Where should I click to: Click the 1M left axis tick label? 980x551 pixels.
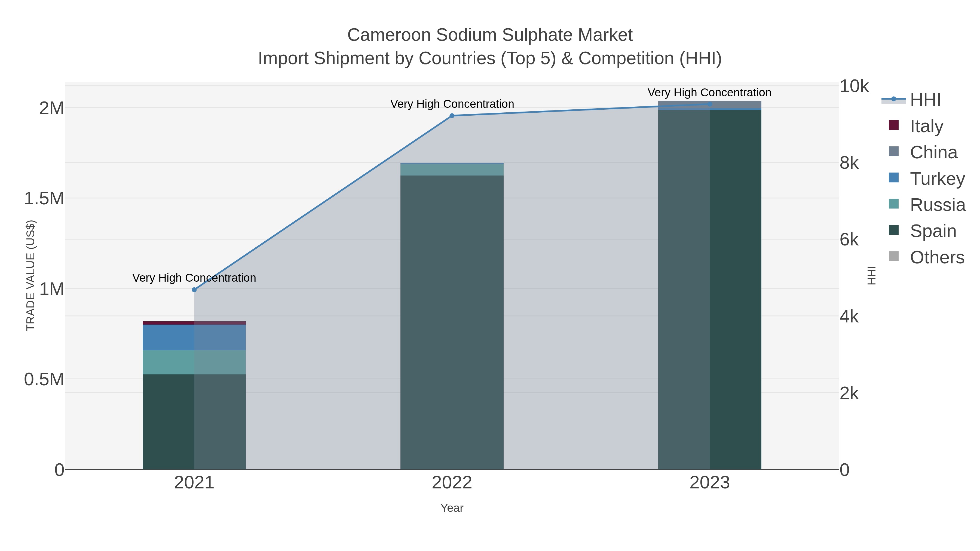pos(51,289)
